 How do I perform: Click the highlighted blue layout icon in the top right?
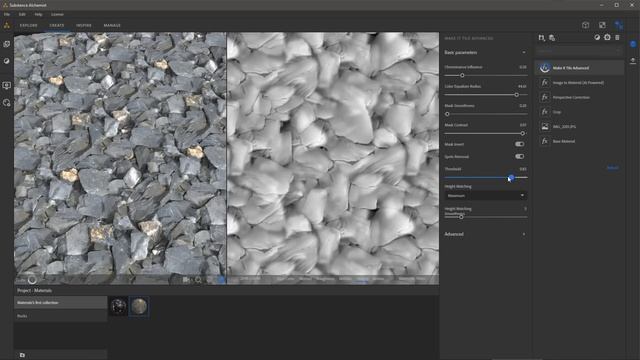619,25
